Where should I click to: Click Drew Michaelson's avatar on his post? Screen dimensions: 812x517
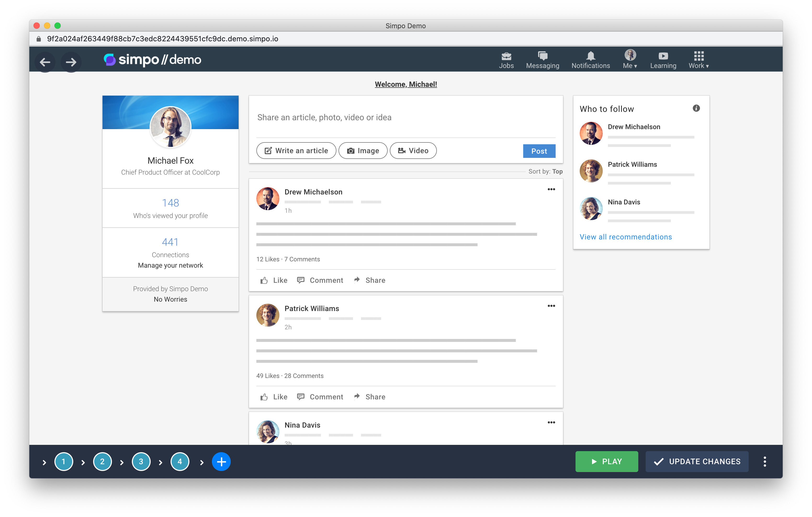pos(267,198)
